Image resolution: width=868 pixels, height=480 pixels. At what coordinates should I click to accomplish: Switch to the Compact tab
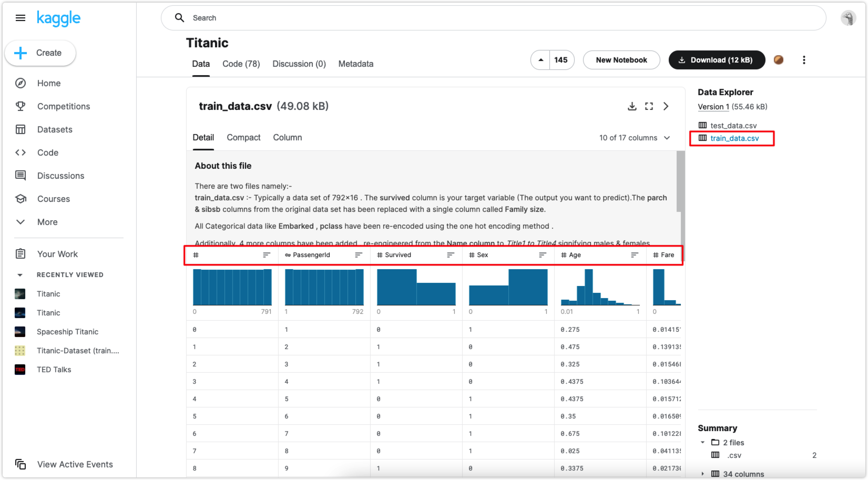tap(243, 137)
